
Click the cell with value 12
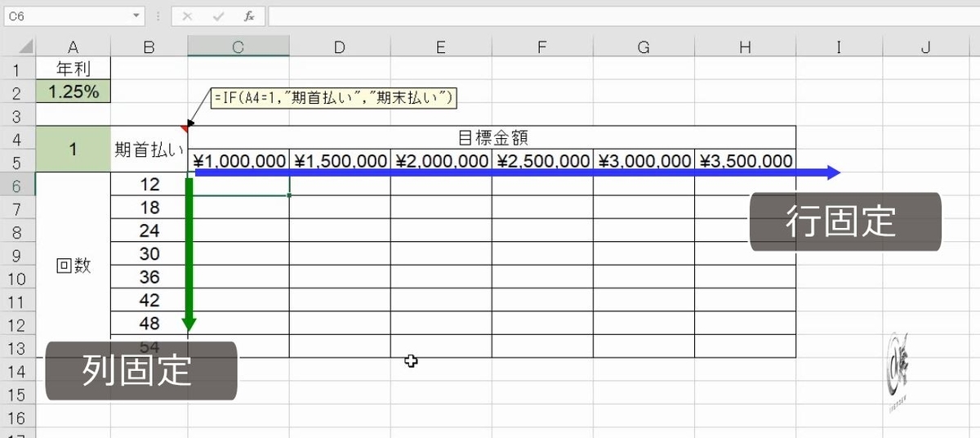tap(149, 185)
